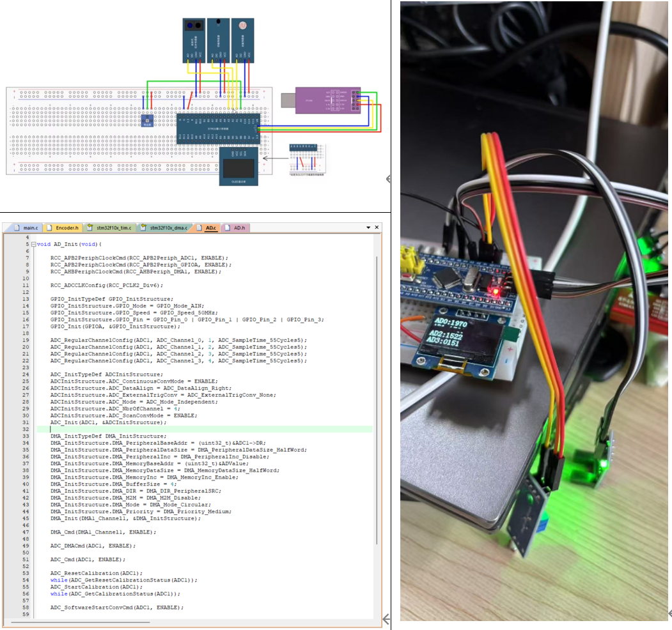Image resolution: width=672 pixels, height=630 pixels.
Task: Select the leftmost infrared sensor module
Action: tap(193, 40)
